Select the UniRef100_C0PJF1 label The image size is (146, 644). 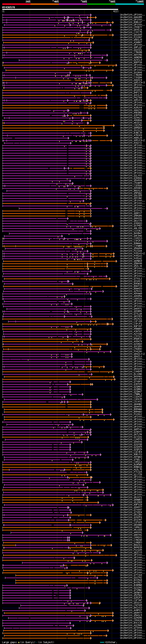tap(131, 324)
